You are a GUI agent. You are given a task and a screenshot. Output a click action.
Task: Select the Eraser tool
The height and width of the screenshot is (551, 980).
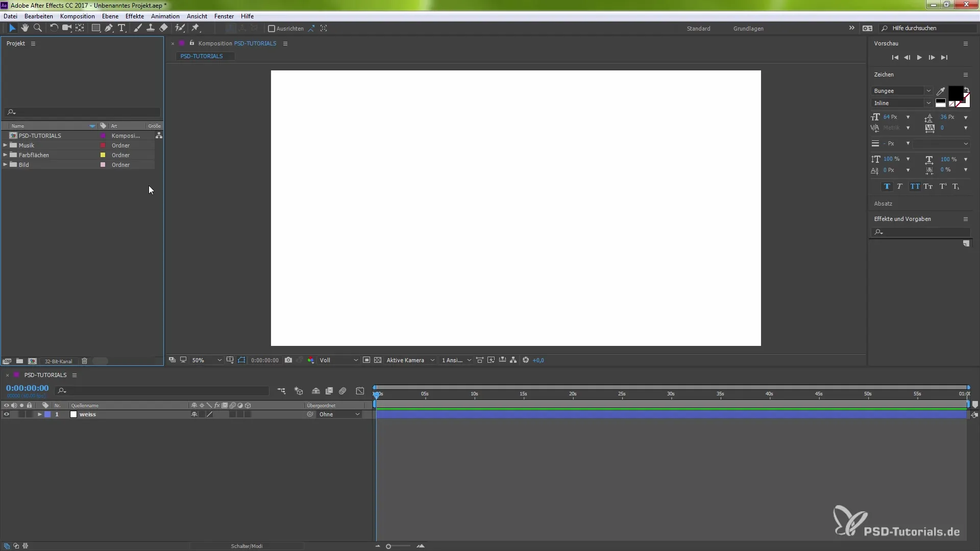[163, 28]
